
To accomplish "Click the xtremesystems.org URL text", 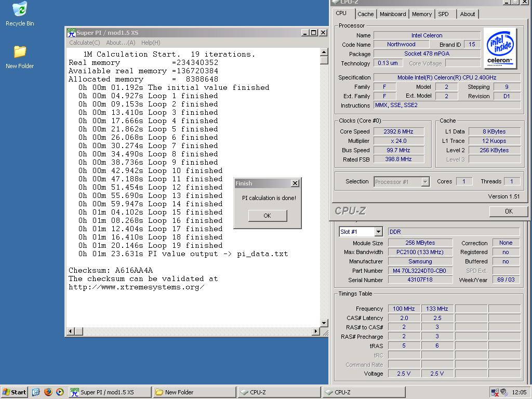I will [137, 287].
